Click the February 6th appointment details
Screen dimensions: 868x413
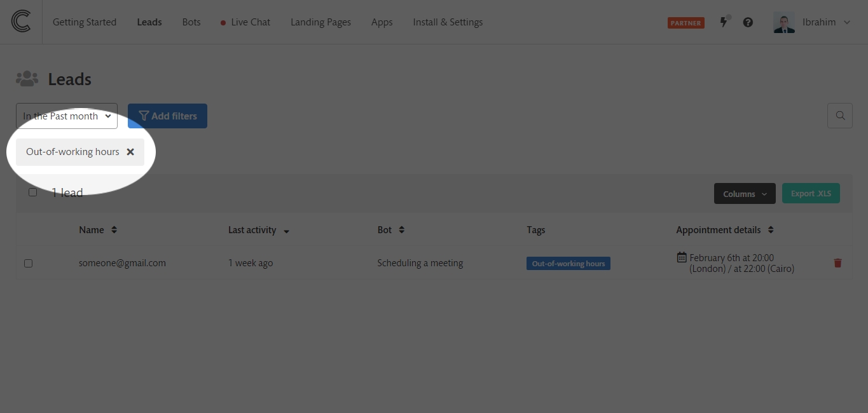point(741,263)
